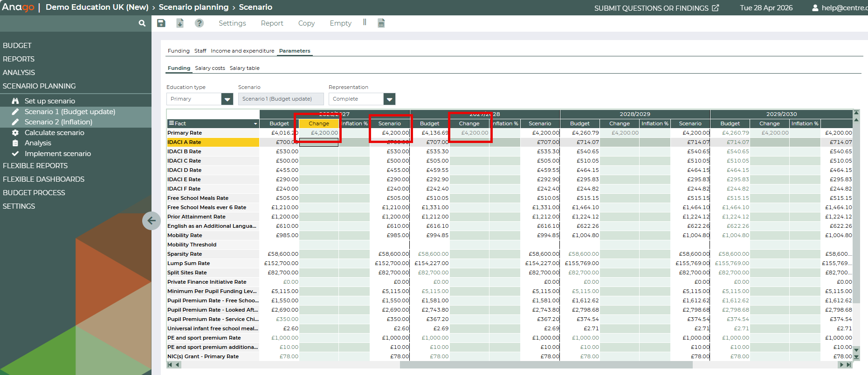Expand the Fact column header menu
The height and width of the screenshot is (375, 868).
point(255,124)
